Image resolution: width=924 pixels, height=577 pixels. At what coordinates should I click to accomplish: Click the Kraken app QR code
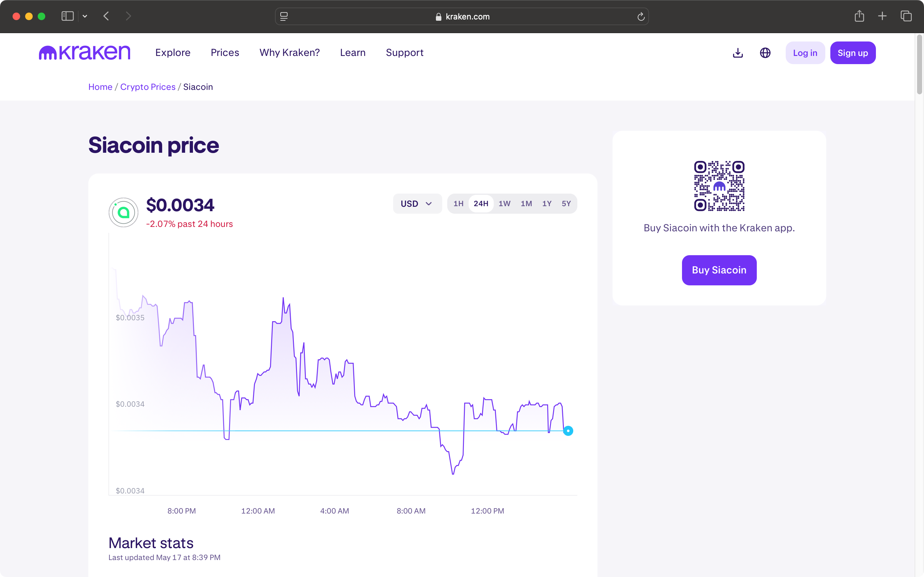[x=719, y=186]
